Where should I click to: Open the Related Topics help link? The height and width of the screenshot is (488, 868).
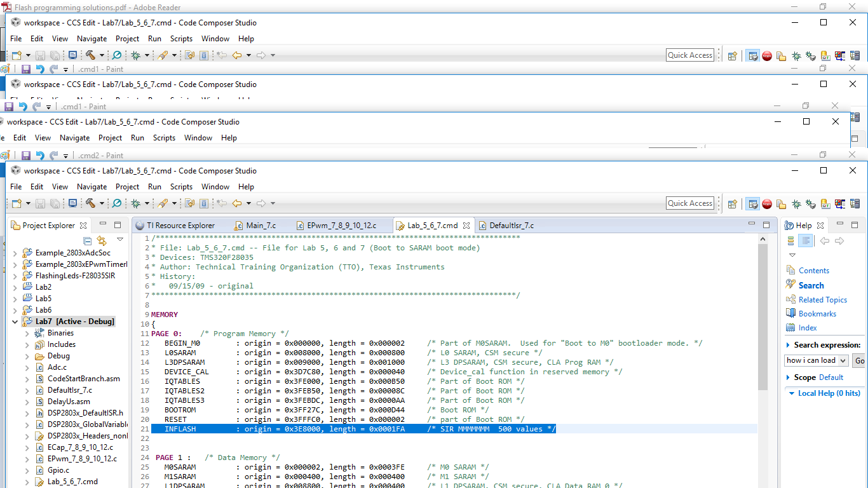click(822, 299)
